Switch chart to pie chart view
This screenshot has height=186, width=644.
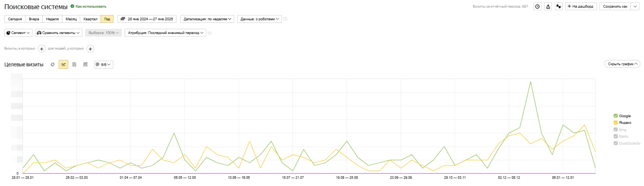52,64
